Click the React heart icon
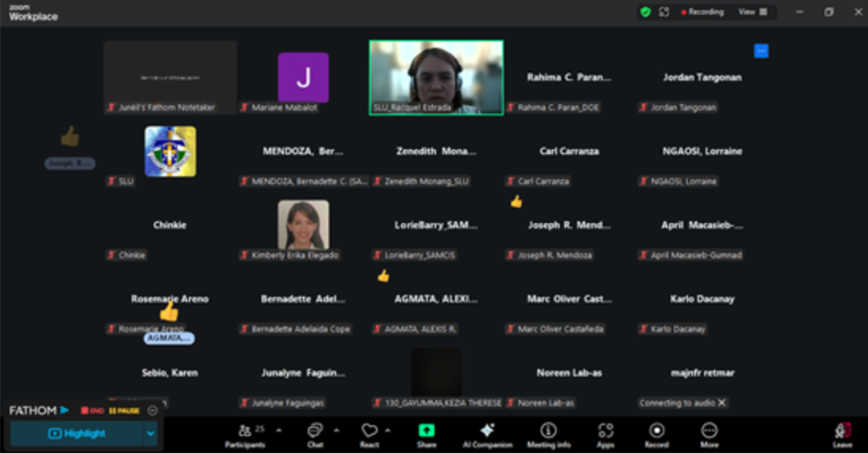This screenshot has width=868, height=453. (370, 433)
